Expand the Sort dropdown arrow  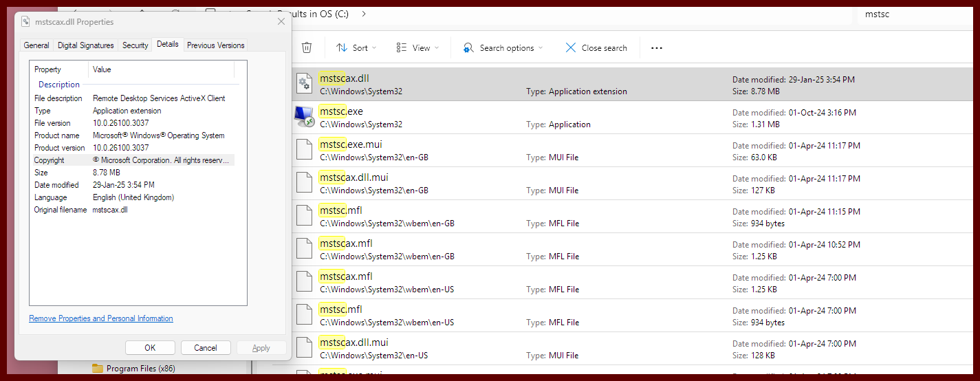pos(375,48)
